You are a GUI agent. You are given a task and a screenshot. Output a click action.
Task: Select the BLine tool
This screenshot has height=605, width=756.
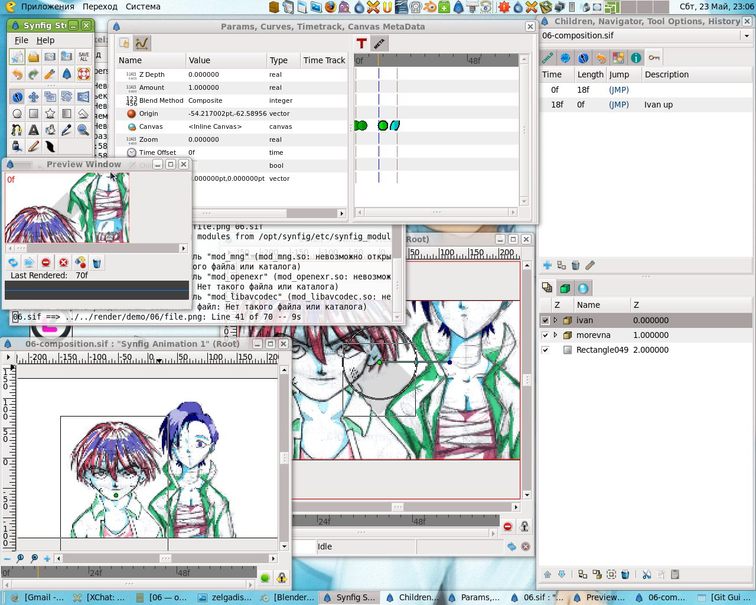tap(17, 130)
